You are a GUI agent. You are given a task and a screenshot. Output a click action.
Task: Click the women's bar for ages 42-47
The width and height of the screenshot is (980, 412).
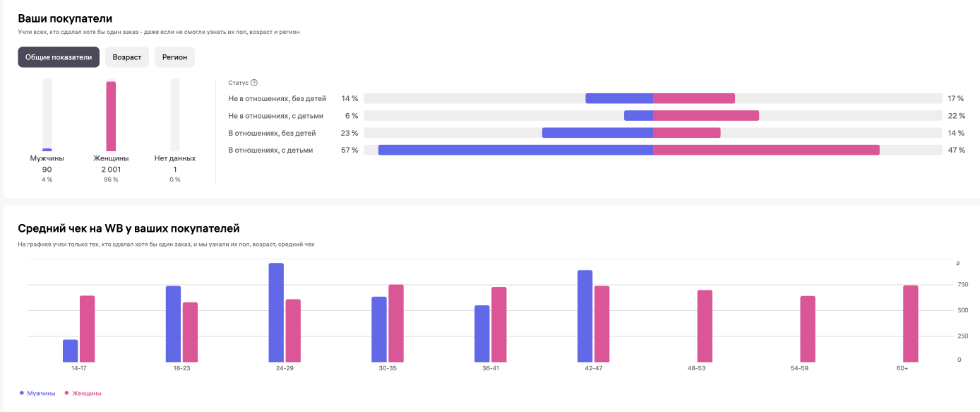(602, 324)
